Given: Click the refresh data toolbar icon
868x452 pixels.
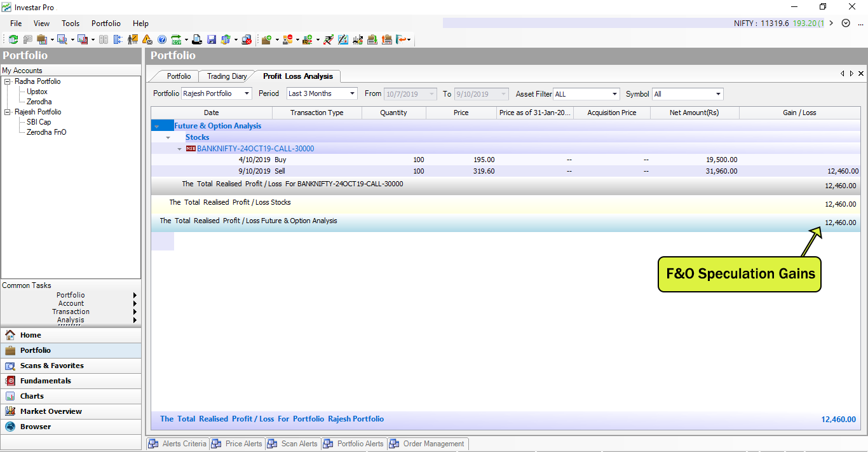Looking at the screenshot, I should point(13,39).
